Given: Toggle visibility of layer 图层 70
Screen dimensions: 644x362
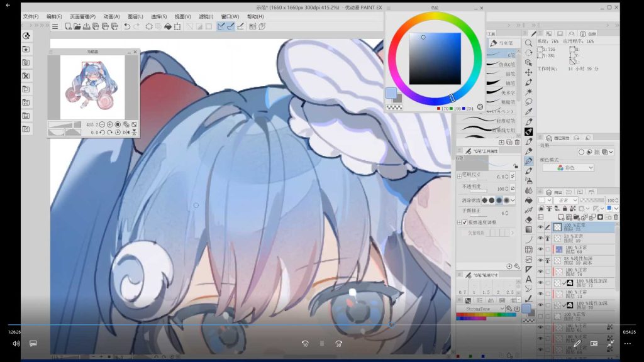Looking at the screenshot, I should point(540,305).
